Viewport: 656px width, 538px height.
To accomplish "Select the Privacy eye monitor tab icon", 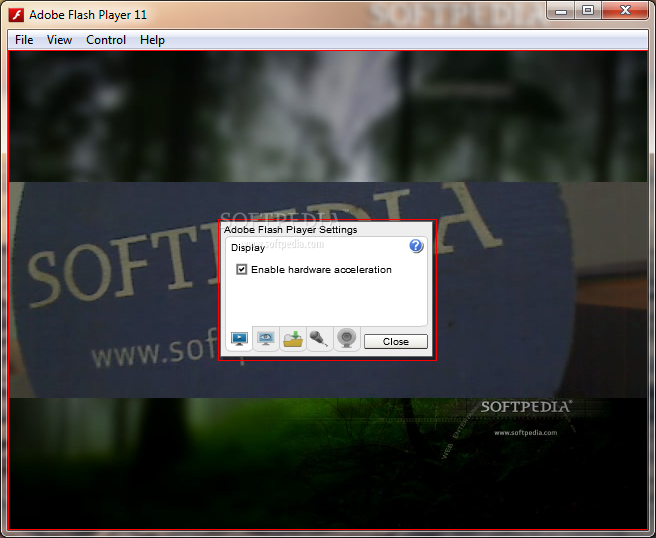I will click(x=266, y=339).
